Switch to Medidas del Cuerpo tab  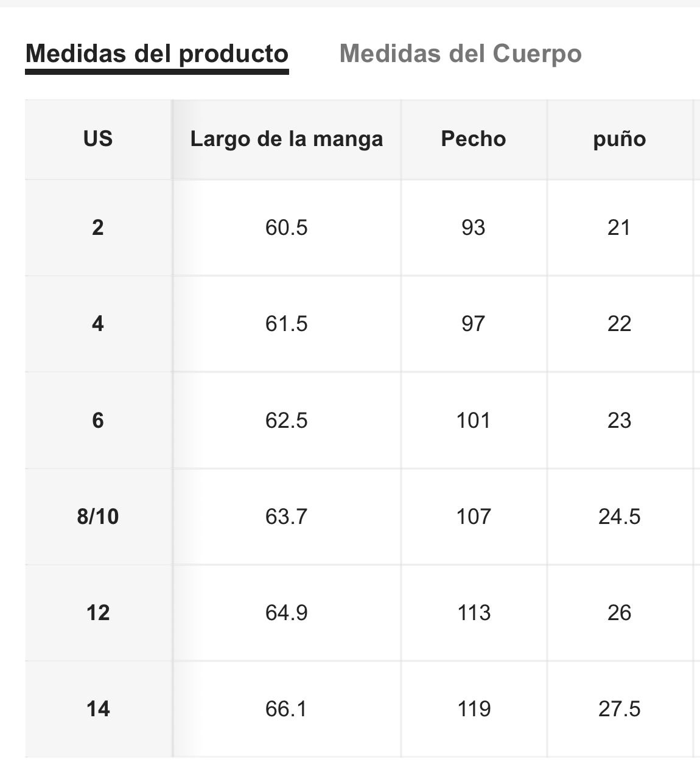coord(460,54)
